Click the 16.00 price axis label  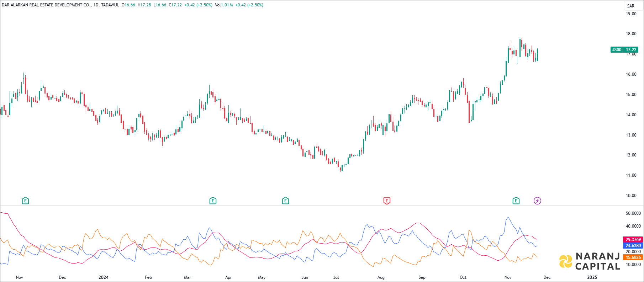click(x=631, y=74)
